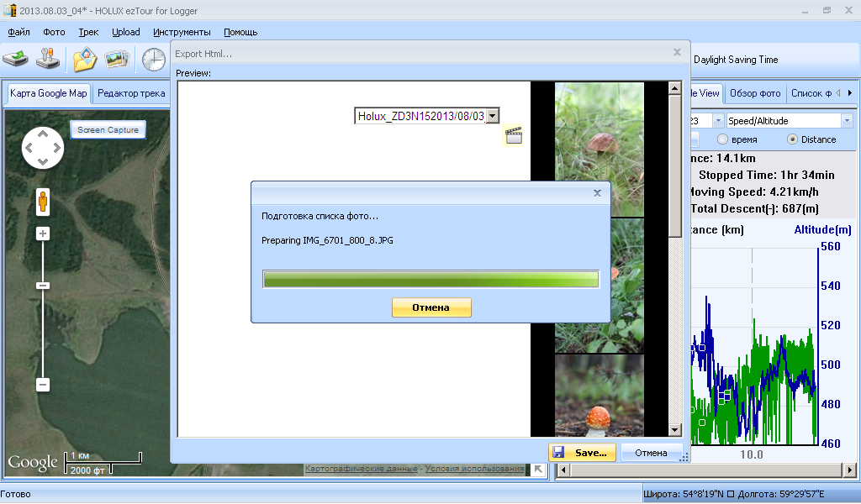Click the map pan control circle
Image resolution: width=861 pixels, height=504 pixels.
tap(43, 148)
